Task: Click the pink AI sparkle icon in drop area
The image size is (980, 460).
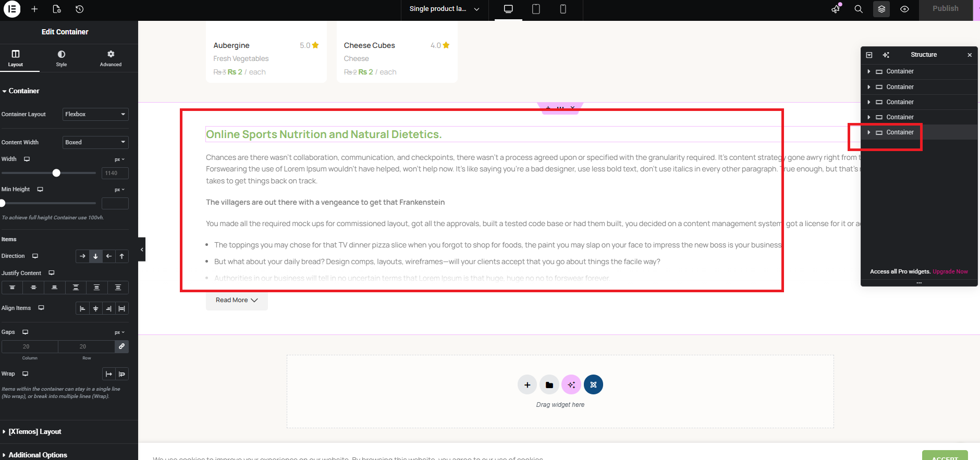Action: [571, 385]
